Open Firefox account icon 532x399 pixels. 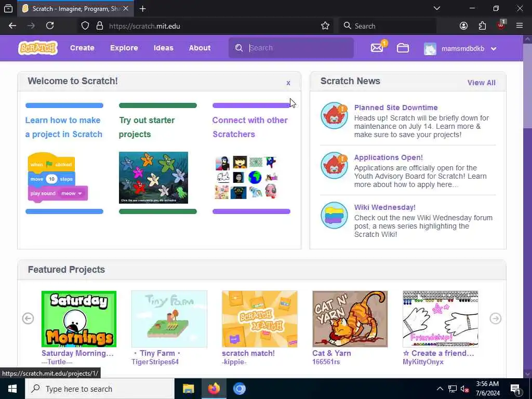[x=463, y=26]
